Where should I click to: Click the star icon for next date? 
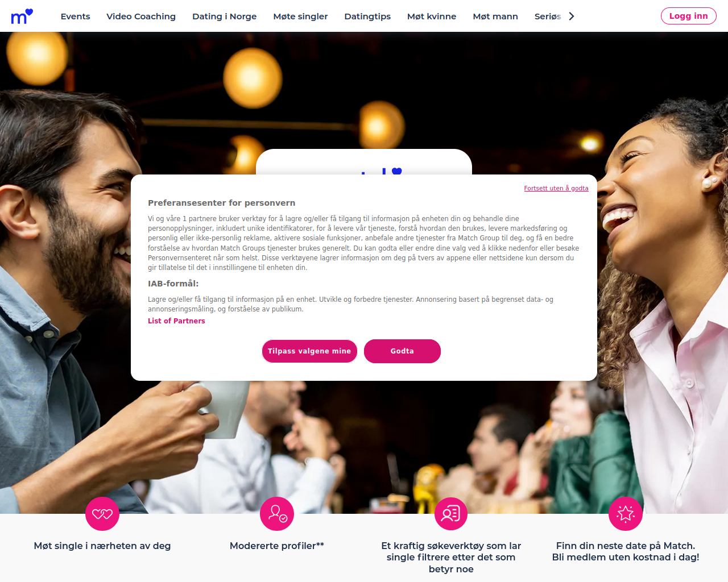click(x=626, y=514)
